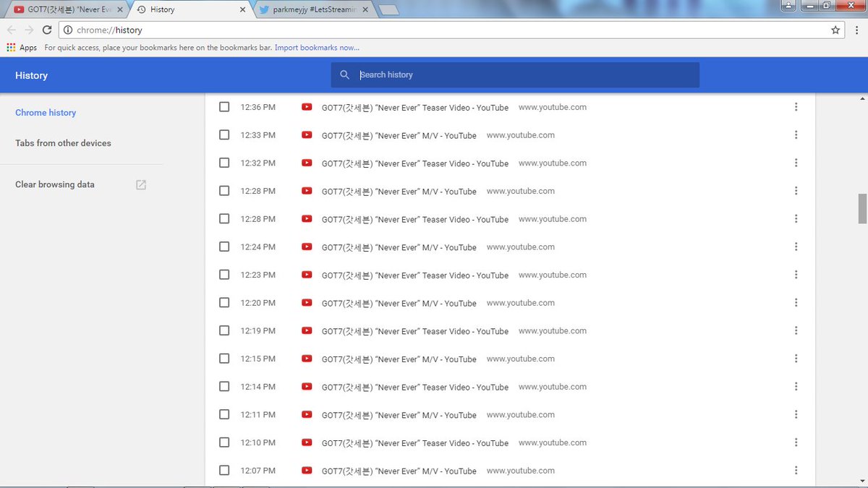Open more actions for the 12:15 PM entry
Viewport: 868px width, 488px height.
click(796, 359)
